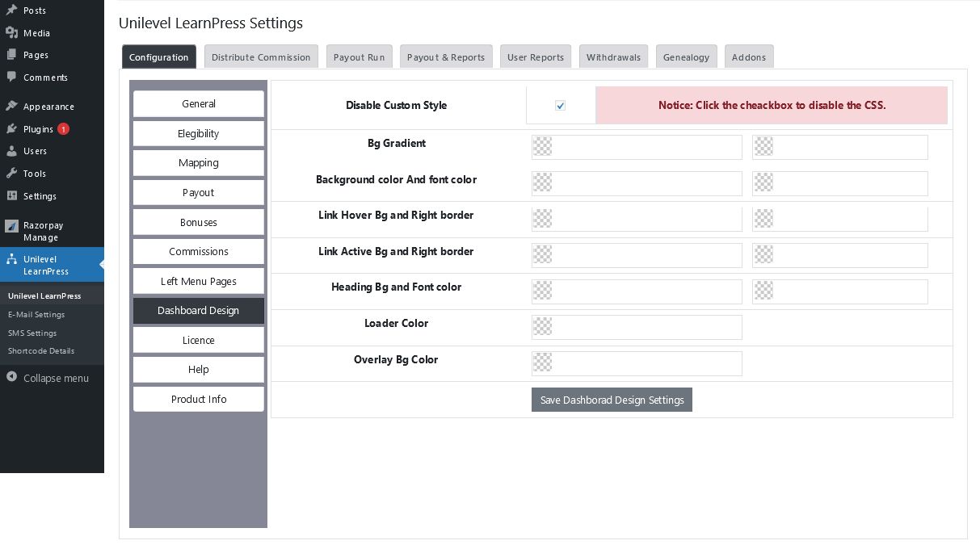Pick the first Bg Gradient color swatch
The height and width of the screenshot is (549, 980).
543,147
